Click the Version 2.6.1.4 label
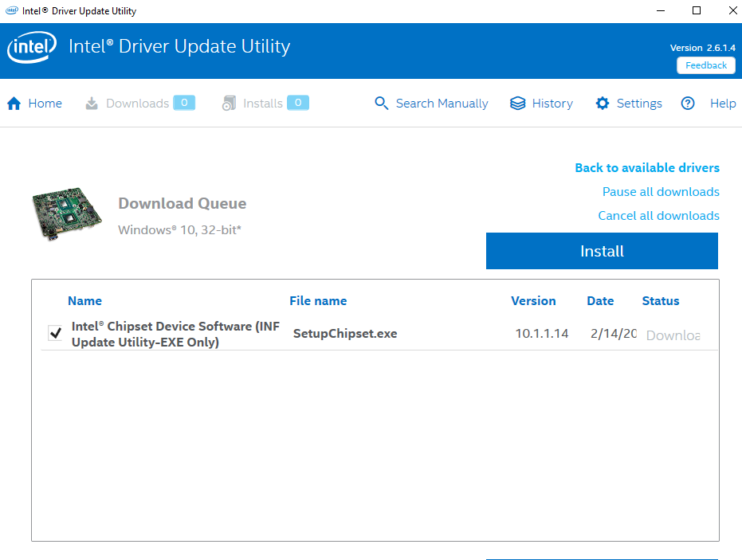742x560 pixels. coord(703,48)
